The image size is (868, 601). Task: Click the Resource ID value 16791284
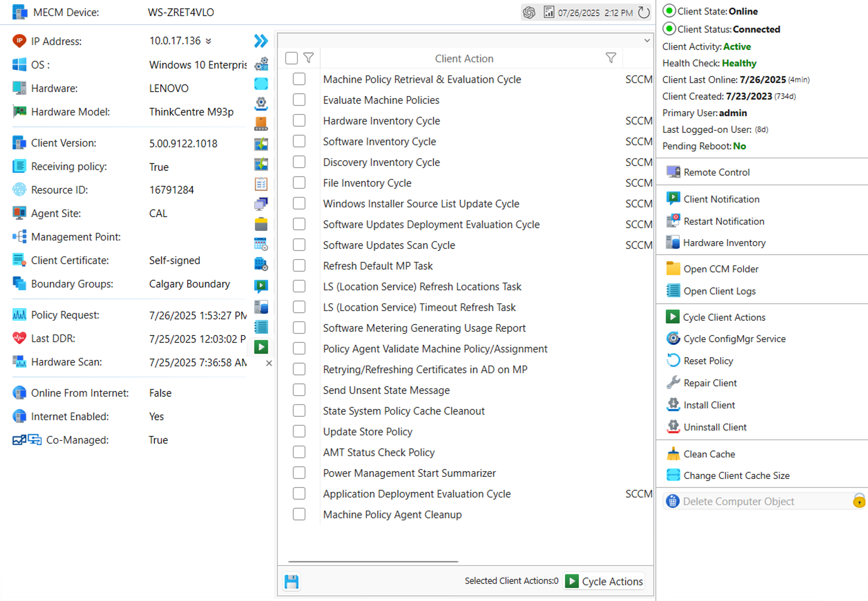tap(171, 190)
